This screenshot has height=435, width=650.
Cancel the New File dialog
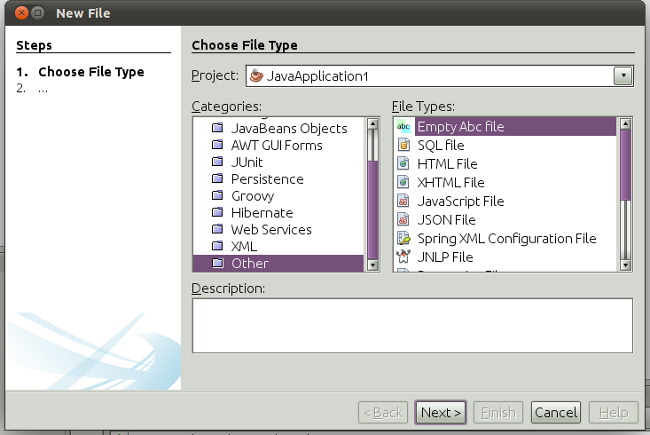(x=555, y=412)
